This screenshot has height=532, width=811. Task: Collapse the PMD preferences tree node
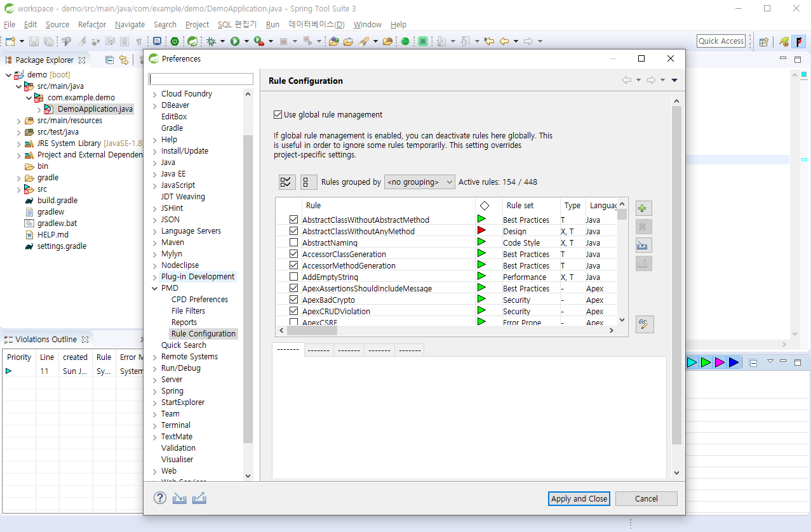pyautogui.click(x=154, y=288)
